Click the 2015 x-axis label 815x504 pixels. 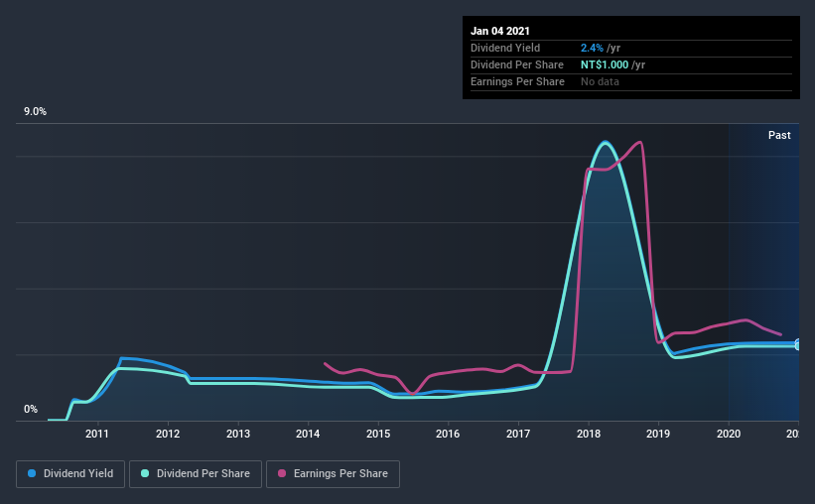pos(378,434)
